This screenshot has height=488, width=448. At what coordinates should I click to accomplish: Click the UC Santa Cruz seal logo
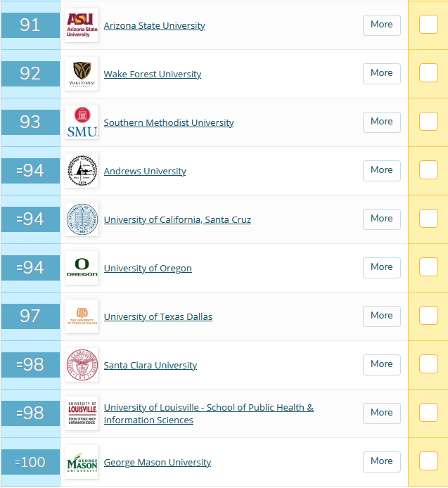[x=82, y=219]
